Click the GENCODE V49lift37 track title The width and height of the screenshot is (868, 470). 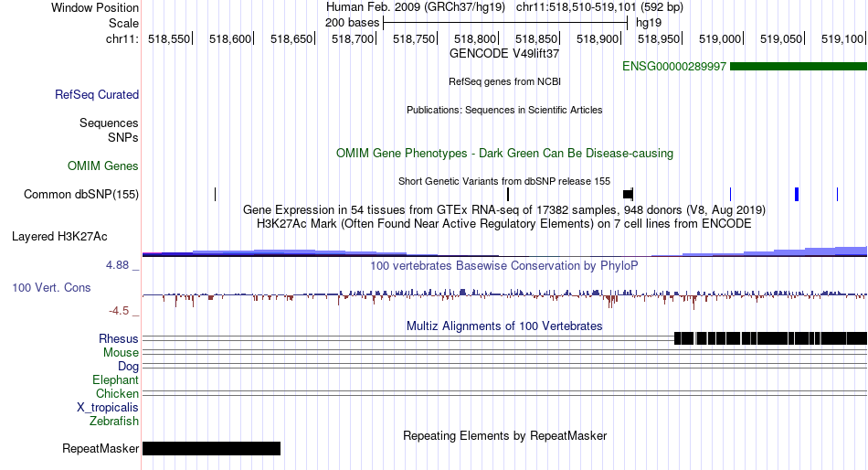(504, 54)
